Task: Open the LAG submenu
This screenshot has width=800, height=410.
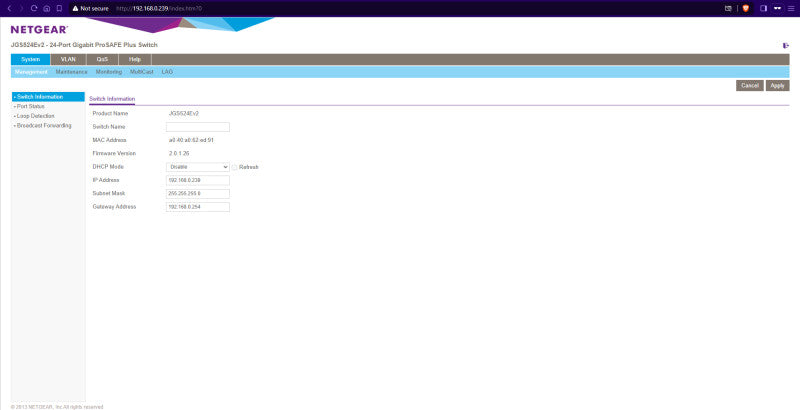Action: [x=167, y=72]
